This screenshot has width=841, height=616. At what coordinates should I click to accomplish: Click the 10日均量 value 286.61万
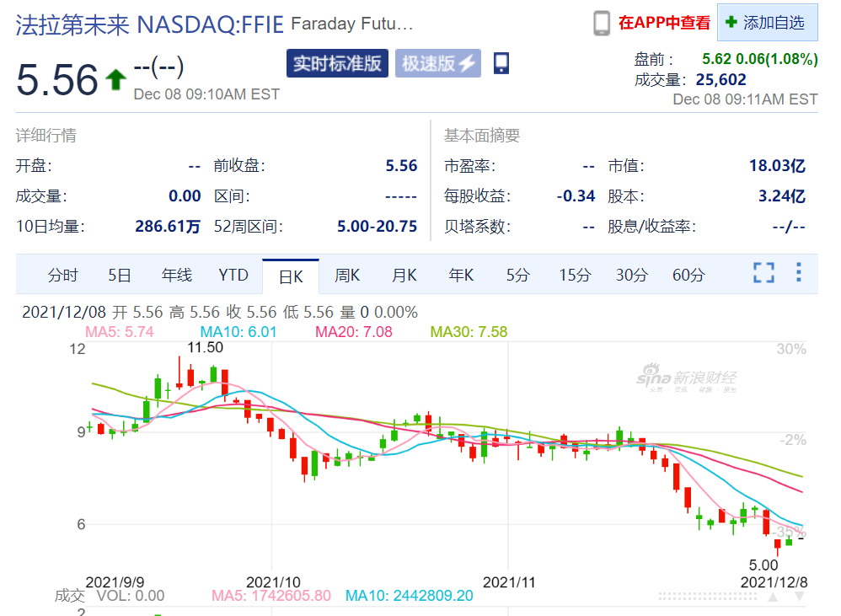[x=168, y=226]
